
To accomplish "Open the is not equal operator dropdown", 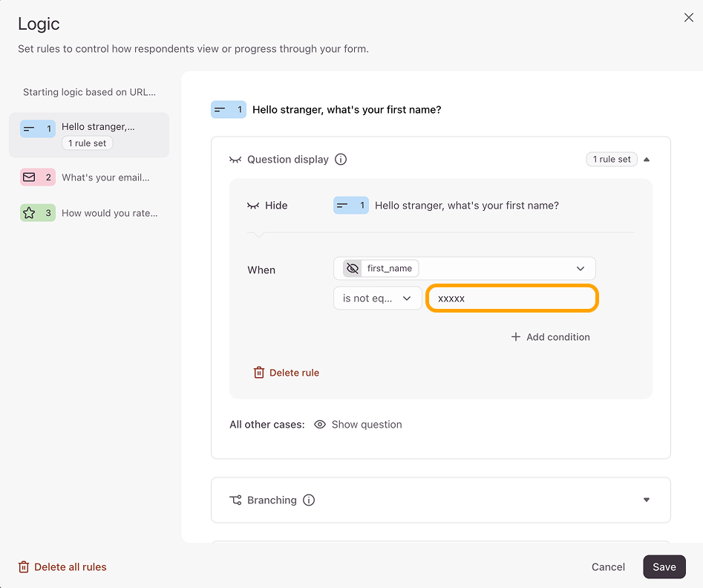I will [x=378, y=298].
